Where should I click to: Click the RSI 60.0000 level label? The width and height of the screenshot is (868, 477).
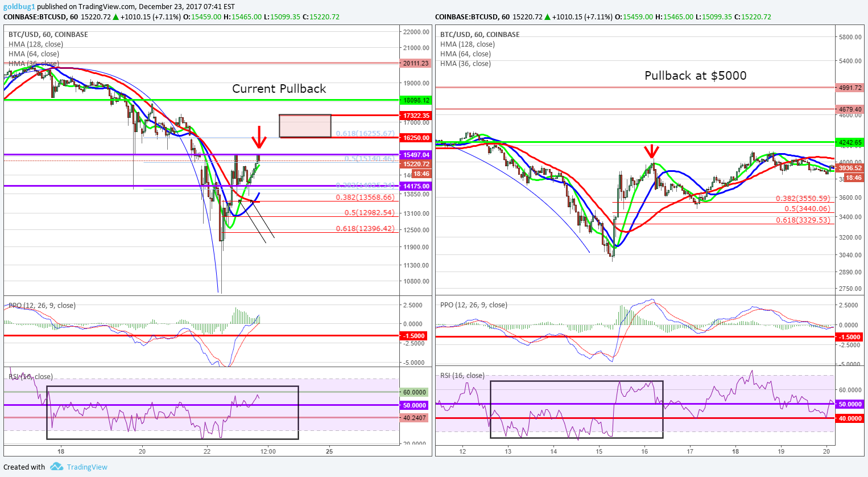(x=415, y=392)
